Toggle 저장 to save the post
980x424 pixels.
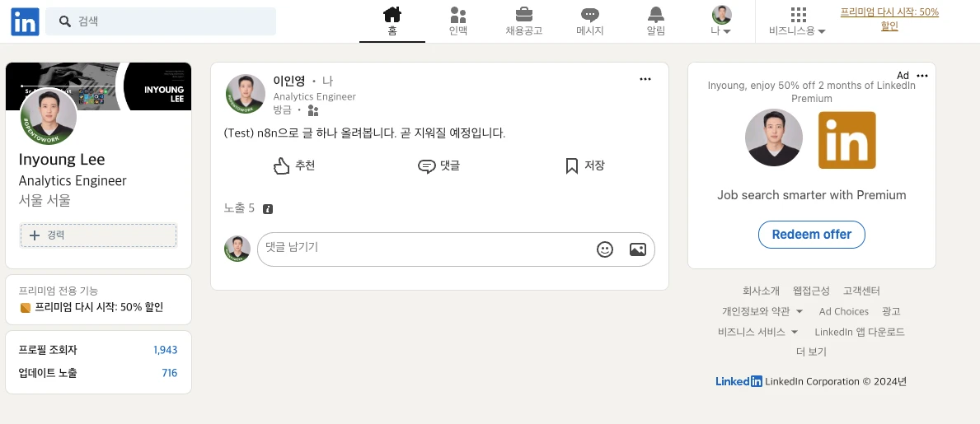point(584,165)
